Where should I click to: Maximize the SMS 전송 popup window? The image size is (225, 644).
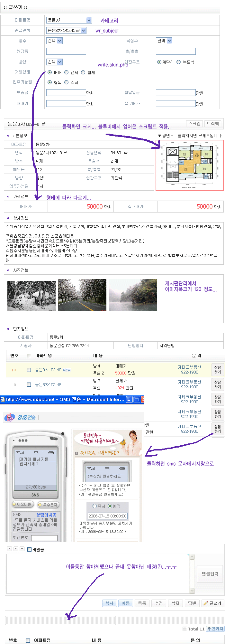click(137, 400)
